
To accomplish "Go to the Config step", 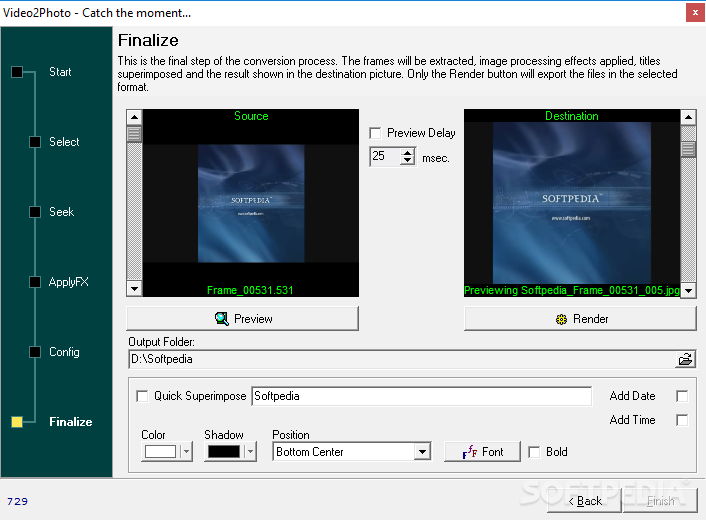I will pyautogui.click(x=64, y=352).
